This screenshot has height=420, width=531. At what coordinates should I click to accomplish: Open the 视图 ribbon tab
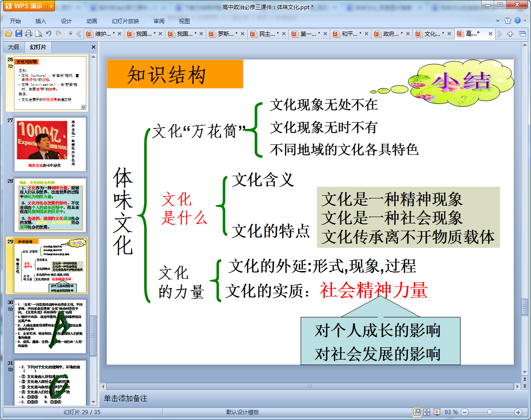pyautogui.click(x=184, y=21)
